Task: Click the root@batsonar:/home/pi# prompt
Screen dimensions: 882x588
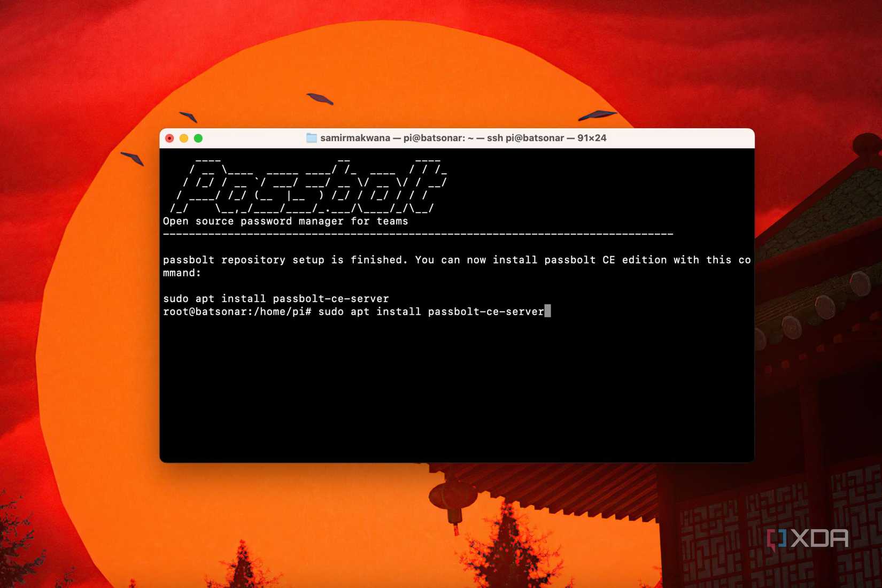Action: click(x=236, y=311)
